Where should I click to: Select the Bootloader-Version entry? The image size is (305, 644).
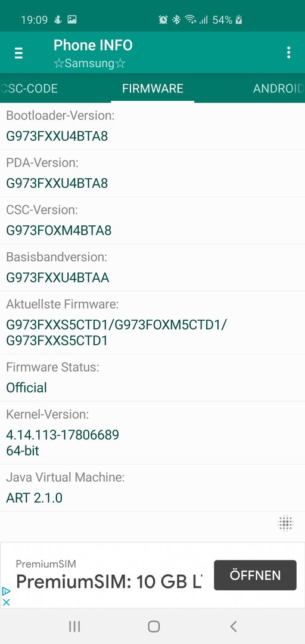[152, 126]
